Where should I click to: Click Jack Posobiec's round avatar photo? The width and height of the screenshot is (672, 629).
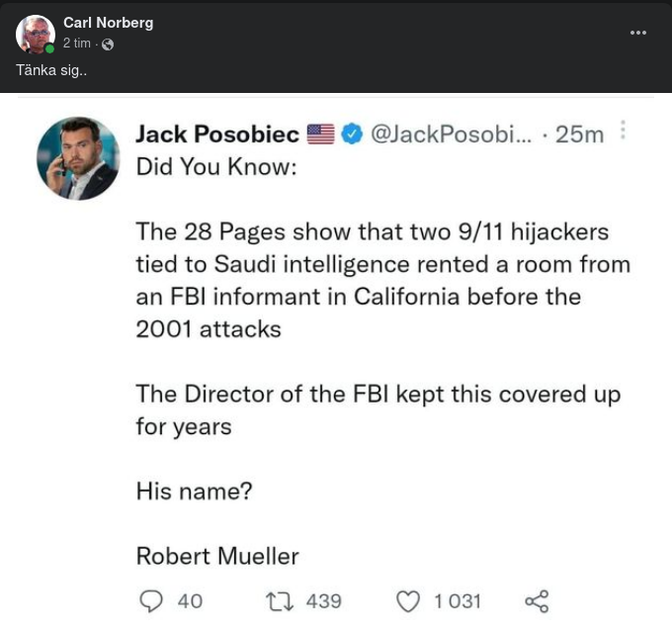point(77,158)
